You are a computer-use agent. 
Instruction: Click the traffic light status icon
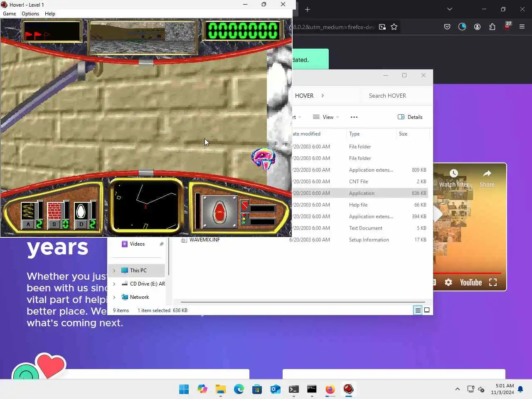[244, 219]
